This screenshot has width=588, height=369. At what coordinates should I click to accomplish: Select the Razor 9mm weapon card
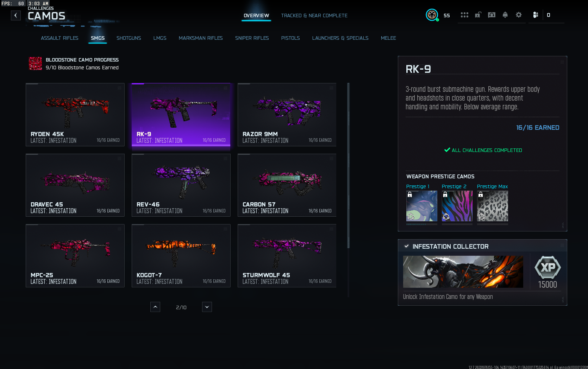point(287,115)
